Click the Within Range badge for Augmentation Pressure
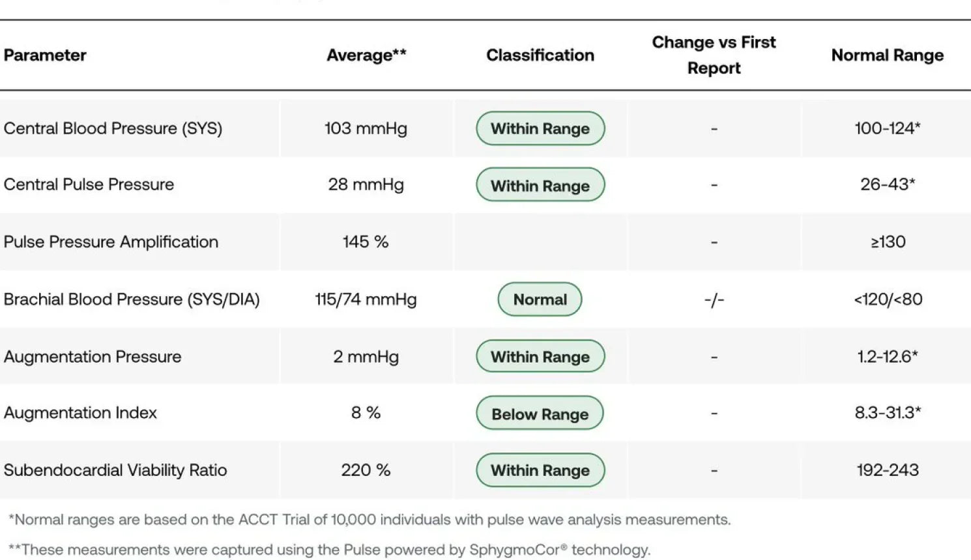This screenshot has height=560, width=971. pyautogui.click(x=540, y=357)
